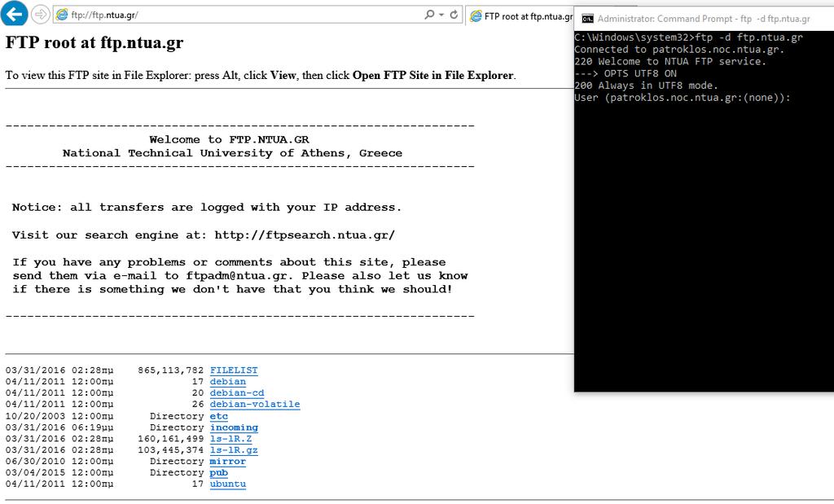Click the 03/04/2015 date entry
Screen dimensions: 834x504
point(36,472)
